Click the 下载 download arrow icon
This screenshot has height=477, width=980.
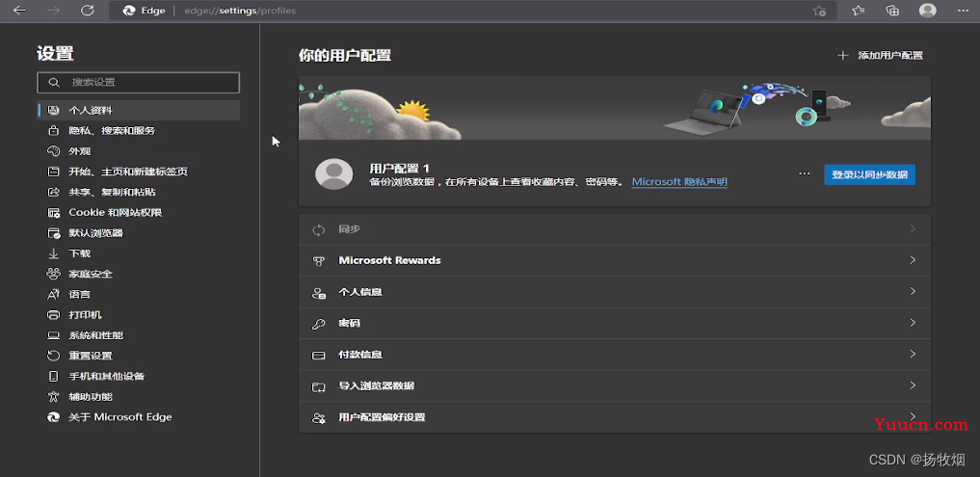click(x=54, y=253)
